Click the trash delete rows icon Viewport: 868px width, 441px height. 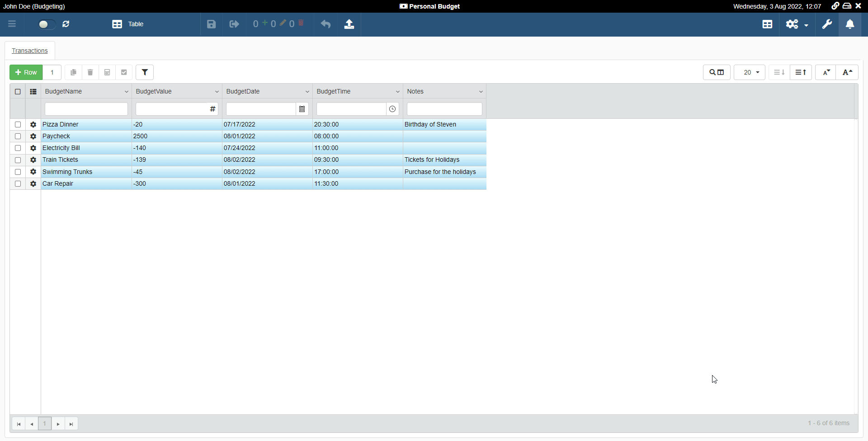click(x=90, y=72)
